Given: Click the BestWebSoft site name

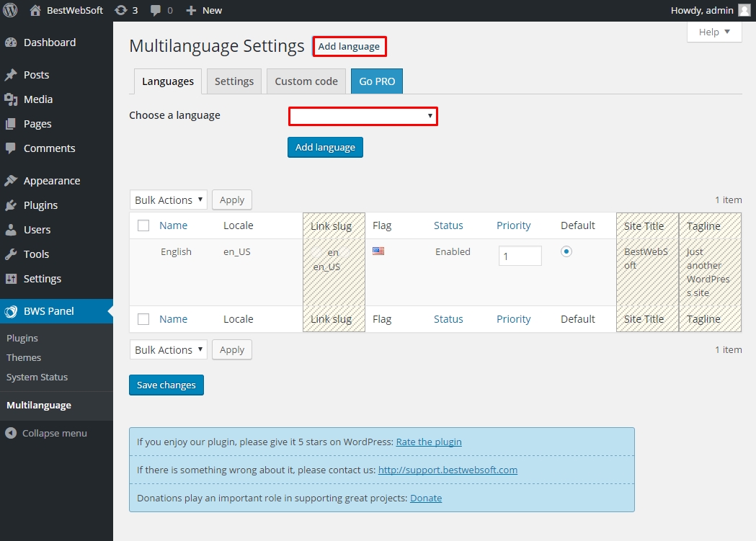Looking at the screenshot, I should click(x=75, y=10).
